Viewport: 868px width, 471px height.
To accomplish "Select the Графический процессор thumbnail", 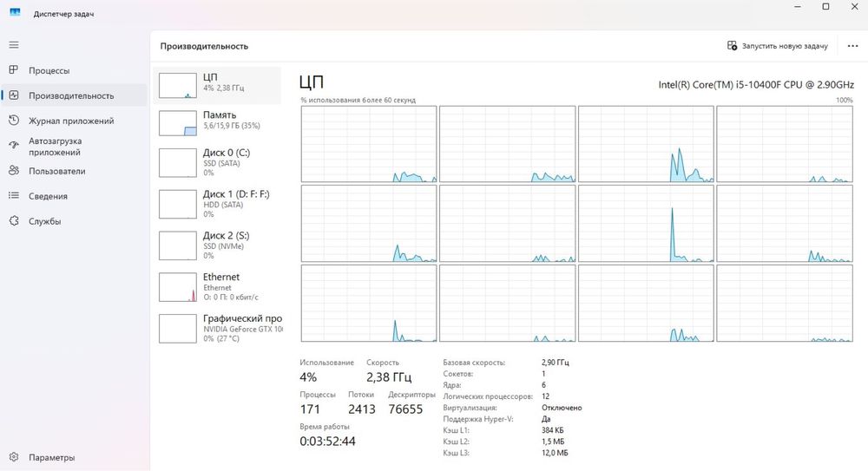I will tap(178, 328).
